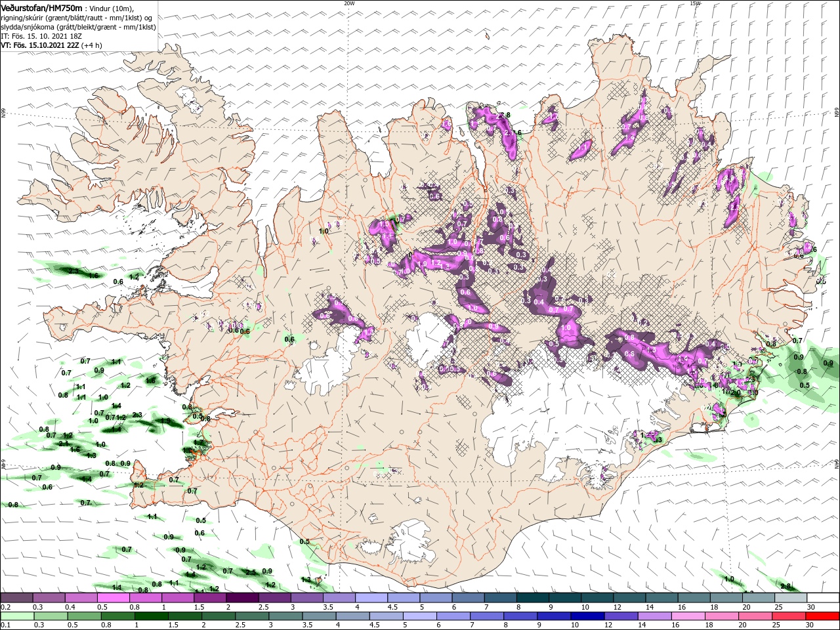Select the VT: Fös. 15.10.2021 22Z valid time
Screen dimensions: 840x630
tap(40, 45)
